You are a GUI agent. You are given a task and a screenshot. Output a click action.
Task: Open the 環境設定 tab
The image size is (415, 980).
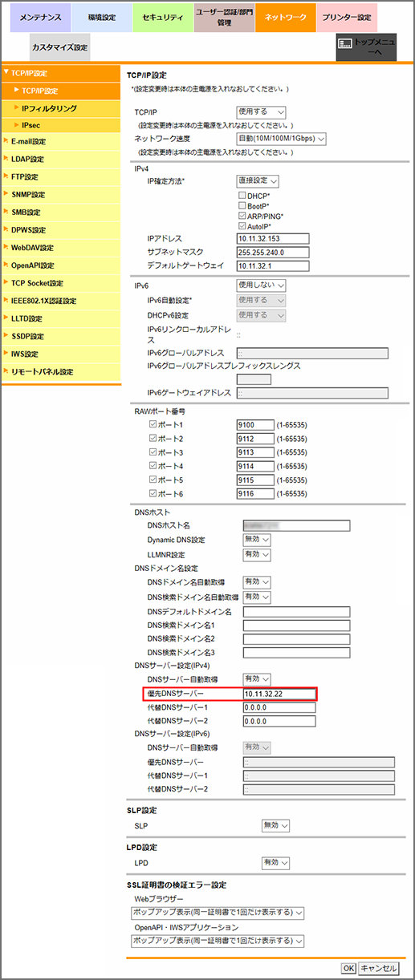click(101, 17)
